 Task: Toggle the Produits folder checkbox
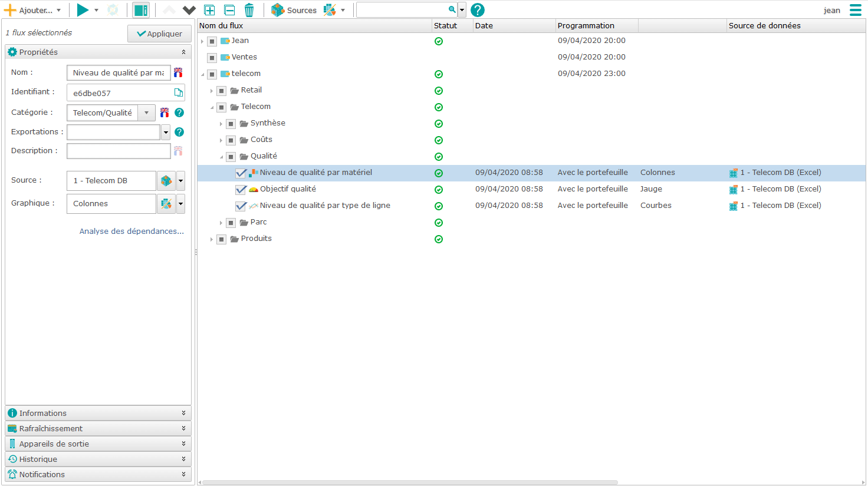pos(222,239)
